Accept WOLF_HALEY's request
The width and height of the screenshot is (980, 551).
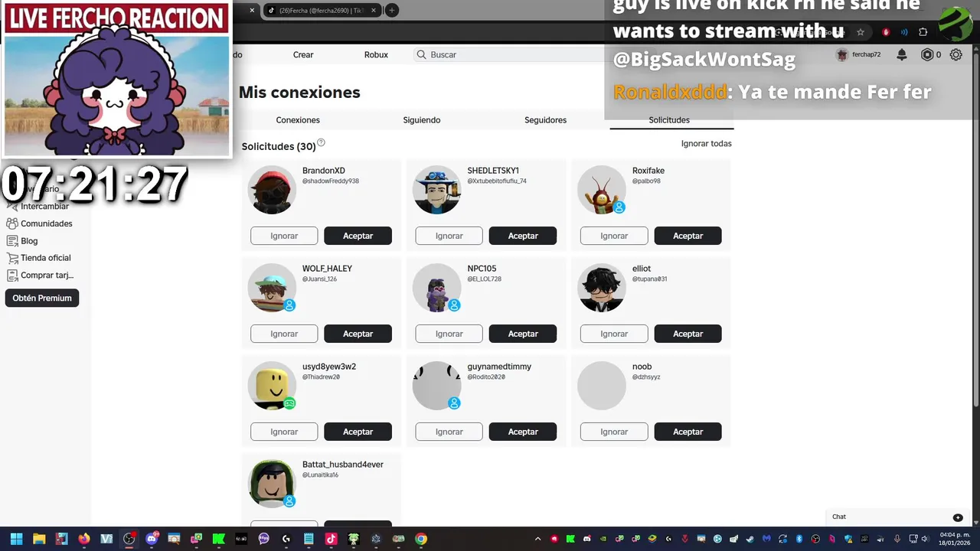point(358,334)
